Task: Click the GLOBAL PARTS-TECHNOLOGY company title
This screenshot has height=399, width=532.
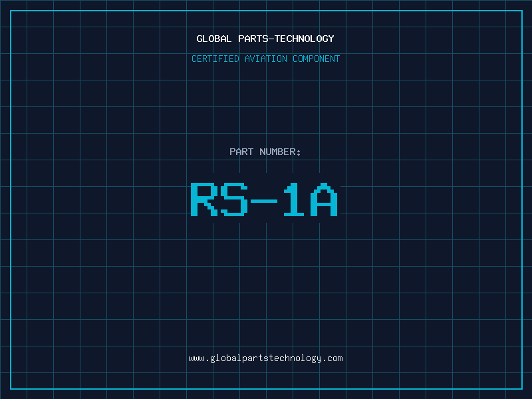Action: pyautogui.click(x=265, y=39)
